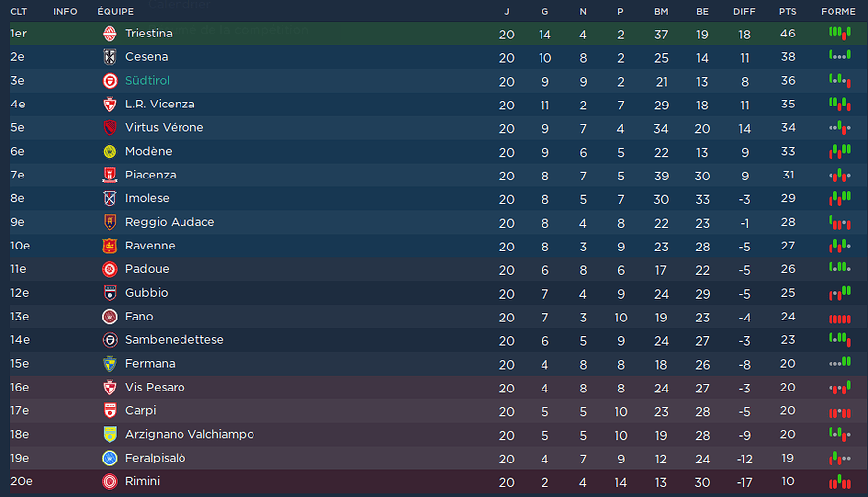Click the Cesena club crest

click(109, 57)
